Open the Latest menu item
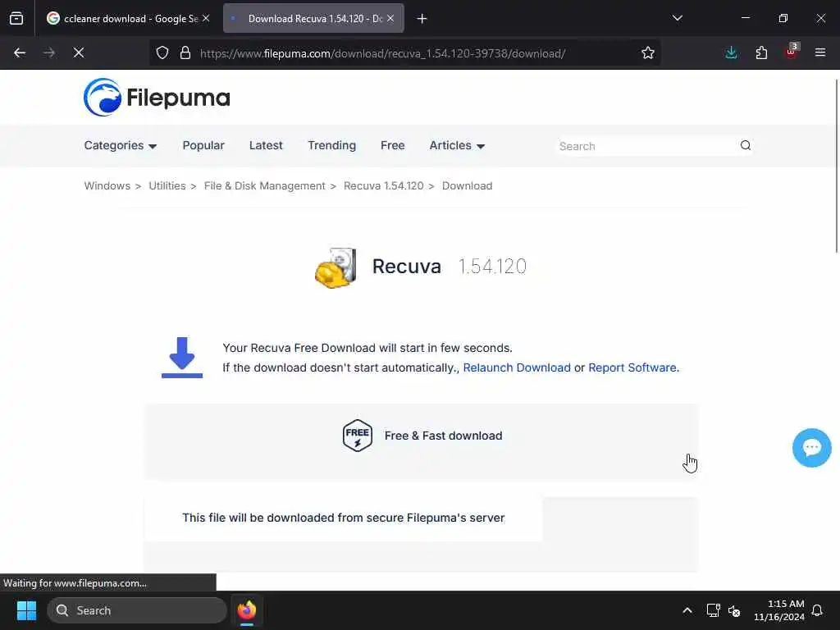840x630 pixels. tap(266, 146)
